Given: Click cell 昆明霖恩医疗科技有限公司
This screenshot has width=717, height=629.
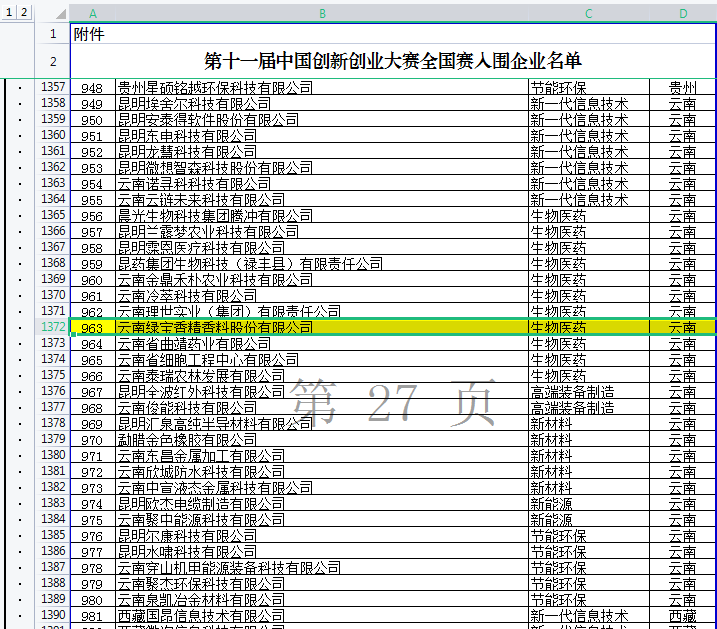Looking at the screenshot, I should pyautogui.click(x=322, y=247).
